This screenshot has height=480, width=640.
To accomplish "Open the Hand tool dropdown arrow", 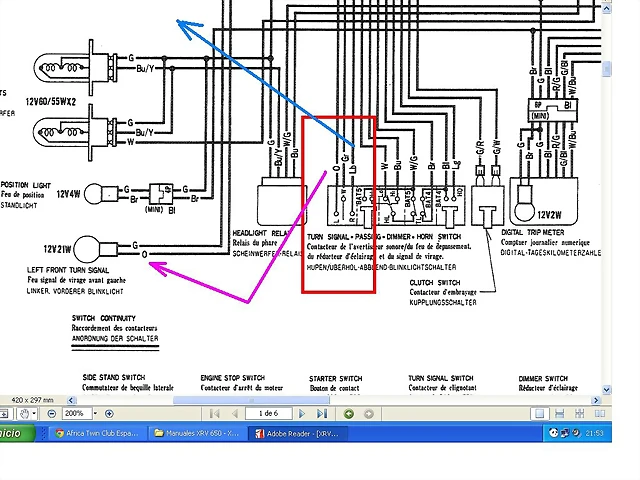I will (34, 414).
